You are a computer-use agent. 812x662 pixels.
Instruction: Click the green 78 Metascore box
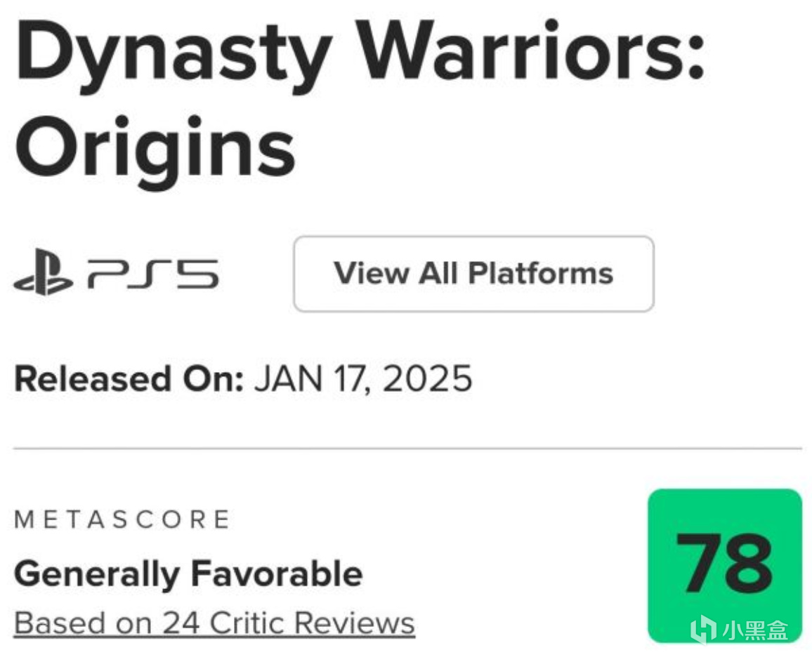724,564
